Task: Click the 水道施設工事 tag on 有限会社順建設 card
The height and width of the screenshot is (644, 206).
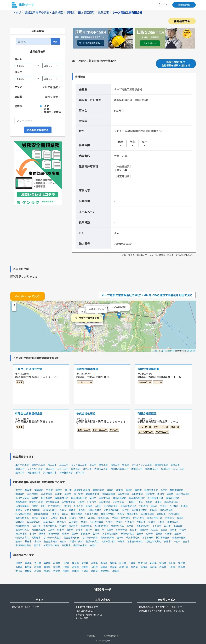Action: (162, 432)
